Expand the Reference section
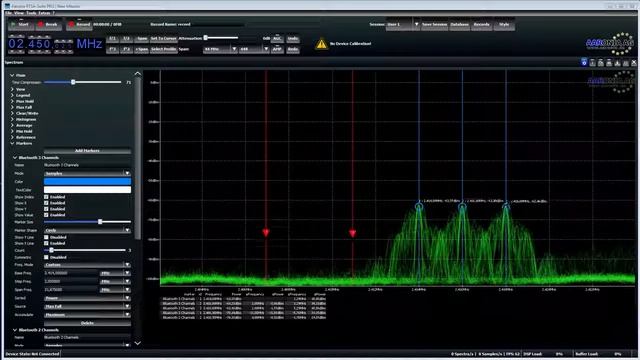The width and height of the screenshot is (640, 360). 12,138
